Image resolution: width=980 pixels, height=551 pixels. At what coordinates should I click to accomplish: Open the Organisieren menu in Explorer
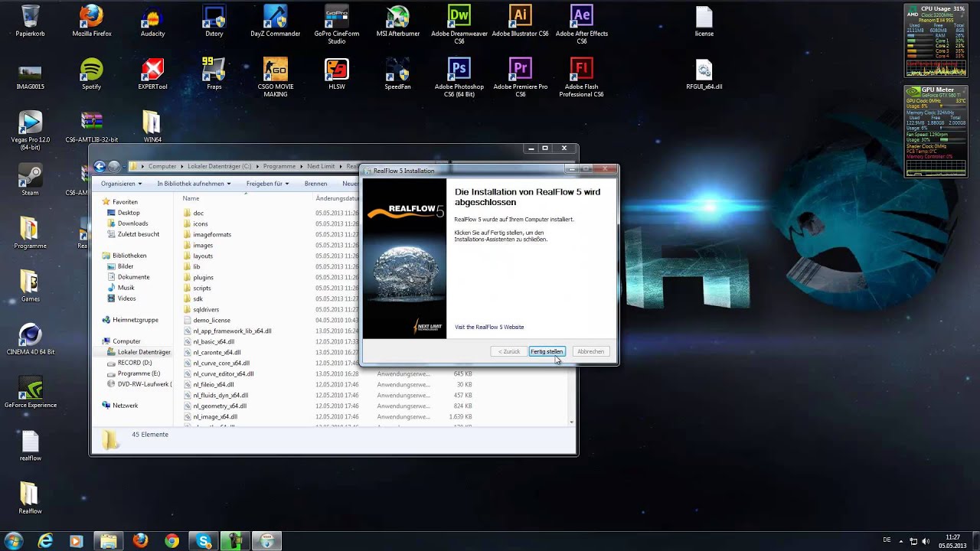[122, 184]
